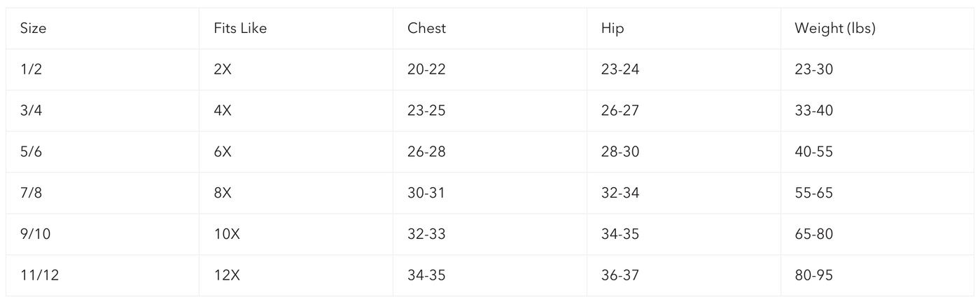Select the 9/10 size cell
Image resolution: width=980 pixels, height=302 pixels.
point(36,234)
